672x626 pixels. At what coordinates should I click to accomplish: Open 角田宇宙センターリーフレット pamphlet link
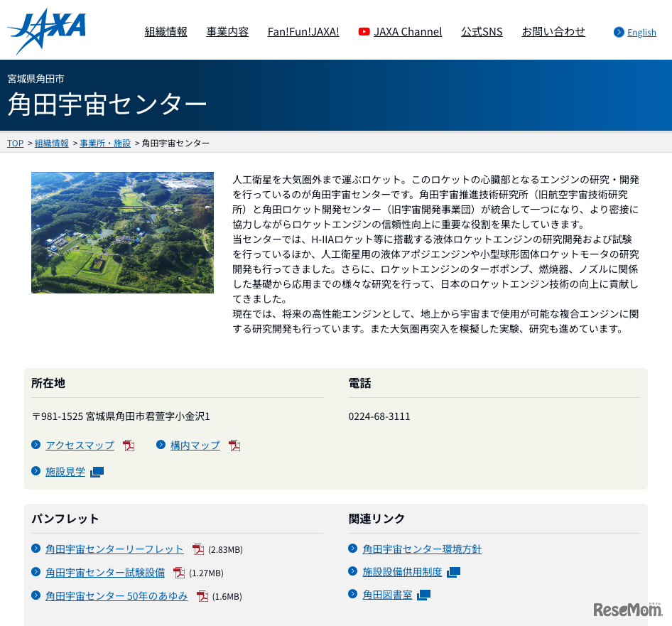click(x=114, y=549)
